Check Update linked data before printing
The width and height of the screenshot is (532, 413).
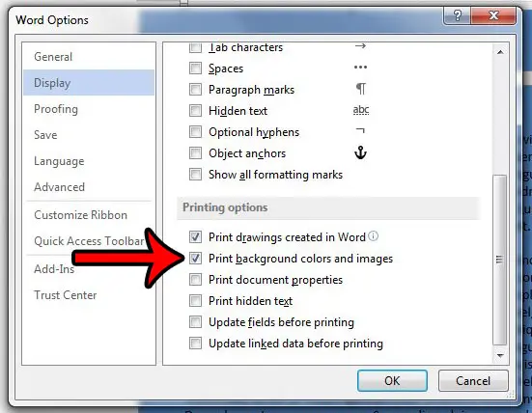point(195,344)
